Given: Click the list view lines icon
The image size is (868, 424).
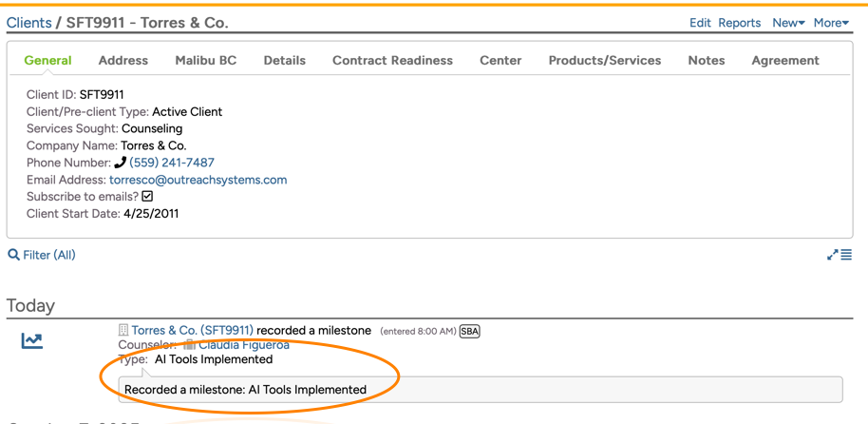Looking at the screenshot, I should pyautogui.click(x=846, y=255).
